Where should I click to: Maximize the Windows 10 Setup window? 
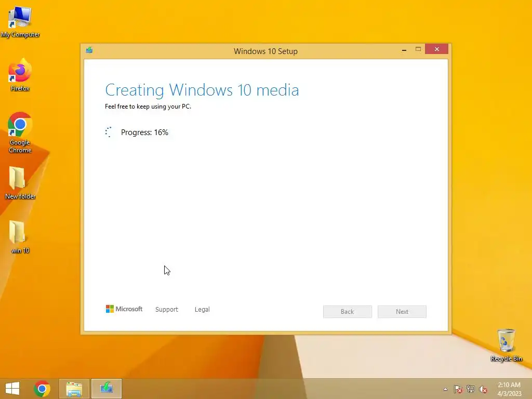[x=418, y=49]
